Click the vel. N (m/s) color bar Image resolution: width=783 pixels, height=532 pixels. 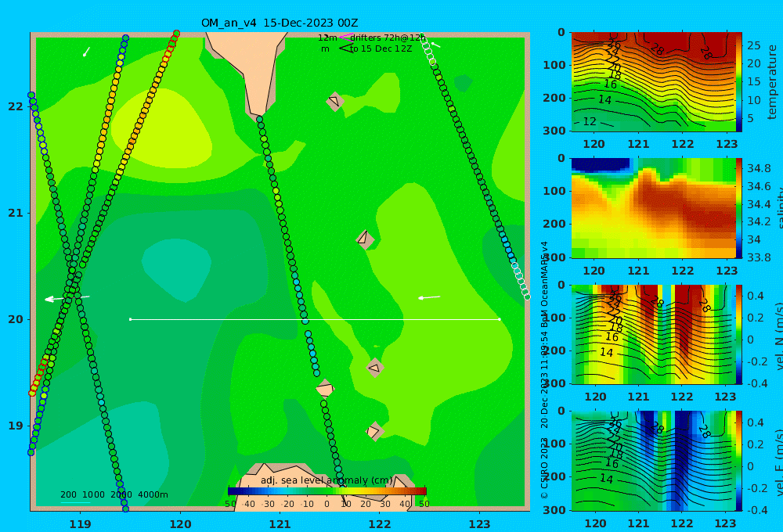click(x=739, y=334)
